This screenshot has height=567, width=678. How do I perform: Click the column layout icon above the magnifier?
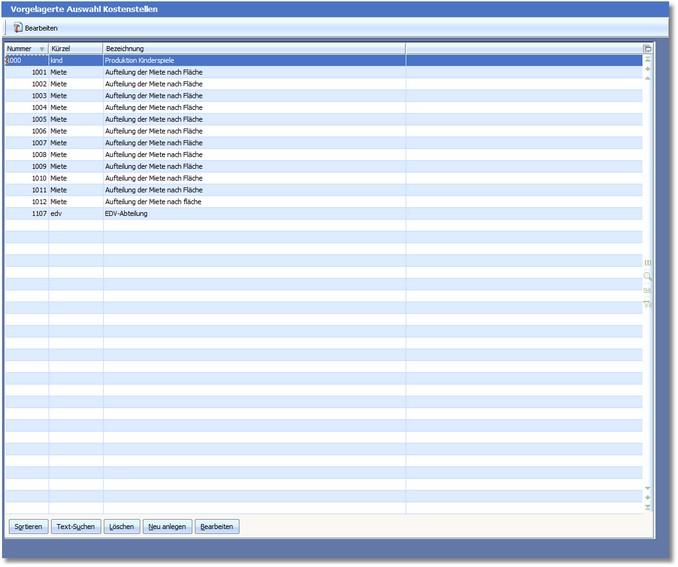(647, 262)
